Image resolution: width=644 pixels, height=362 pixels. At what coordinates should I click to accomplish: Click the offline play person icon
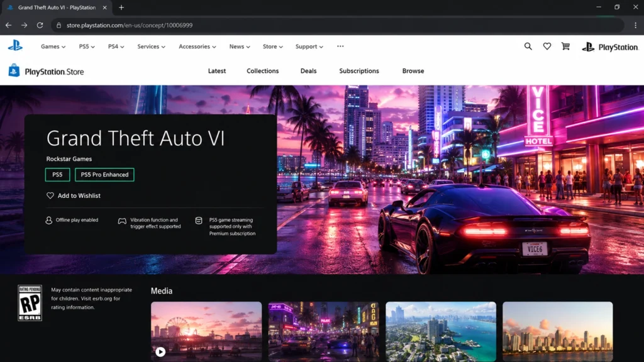(49, 221)
